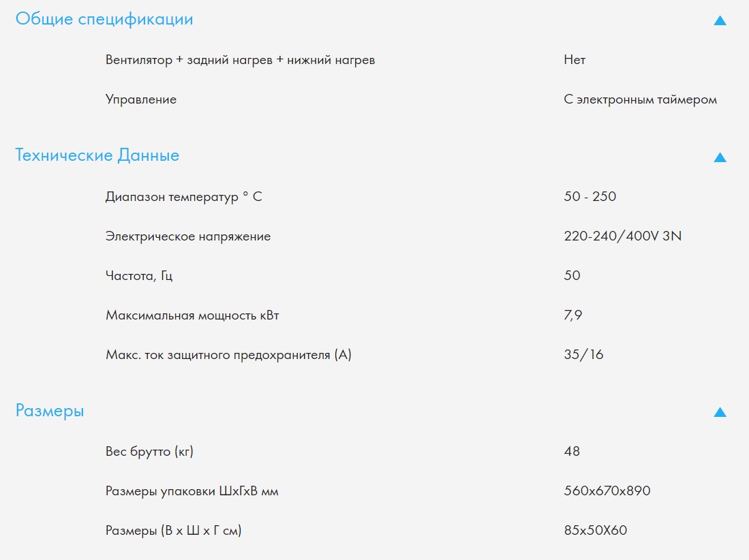Select the Вес брутто (кг) label
Screen dimensions: 749x560
click(x=154, y=451)
